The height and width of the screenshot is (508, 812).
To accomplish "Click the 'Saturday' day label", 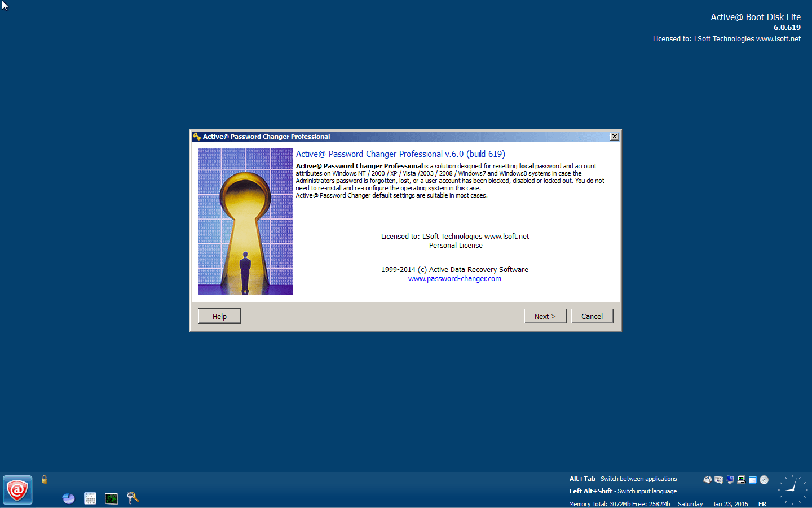I will click(x=690, y=504).
